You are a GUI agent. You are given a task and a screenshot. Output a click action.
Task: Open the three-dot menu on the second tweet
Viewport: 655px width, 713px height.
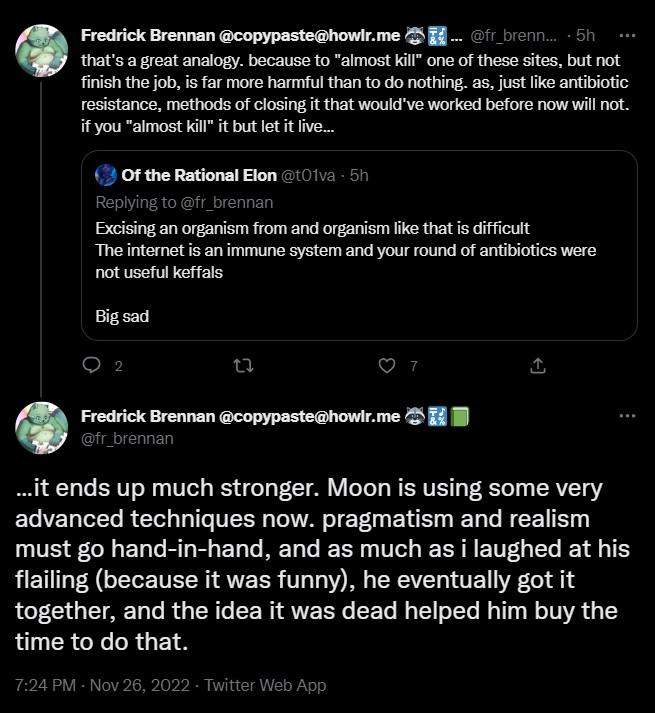tap(627, 416)
